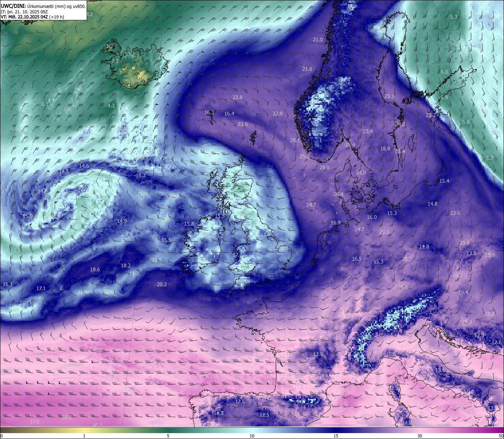Viewport: 504px width, 439px height.
Task: Click the map value 16.4 near the Faroe Islands
Action: [x=229, y=113]
